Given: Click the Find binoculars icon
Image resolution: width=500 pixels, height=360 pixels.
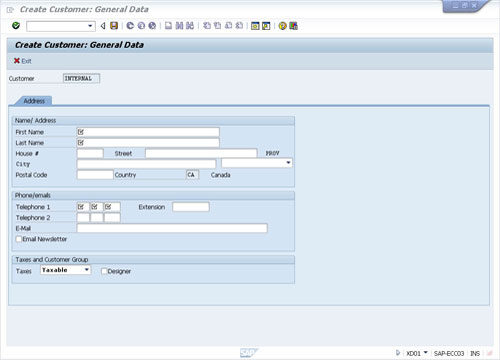Looking at the screenshot, I should 179,26.
